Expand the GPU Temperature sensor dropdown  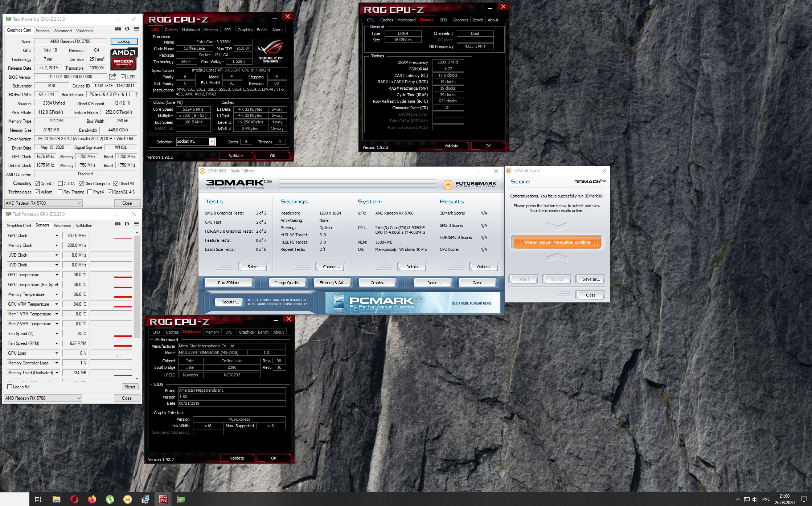coord(57,275)
